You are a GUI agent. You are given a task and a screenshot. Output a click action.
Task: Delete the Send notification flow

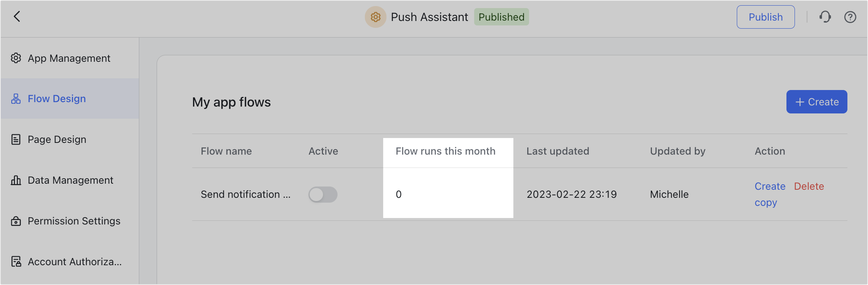coord(809,186)
